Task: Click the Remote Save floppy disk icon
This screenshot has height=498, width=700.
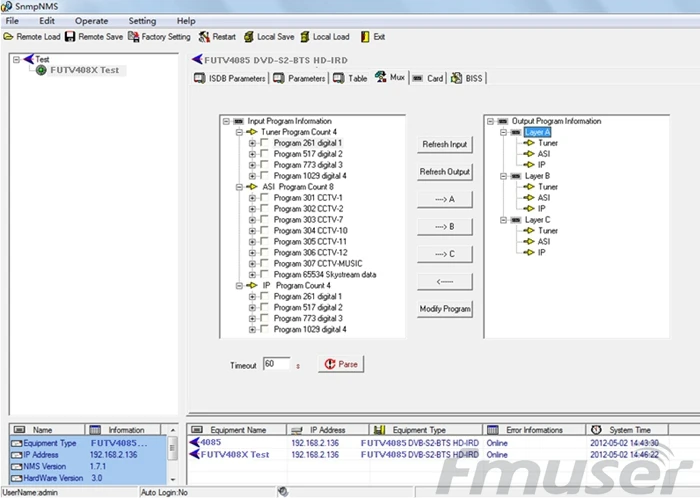Action: tap(70, 37)
